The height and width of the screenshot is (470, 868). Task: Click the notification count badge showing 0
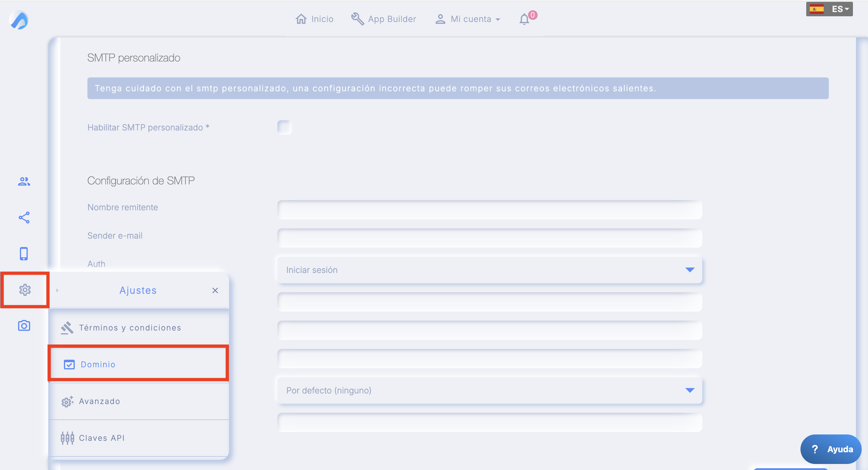533,15
